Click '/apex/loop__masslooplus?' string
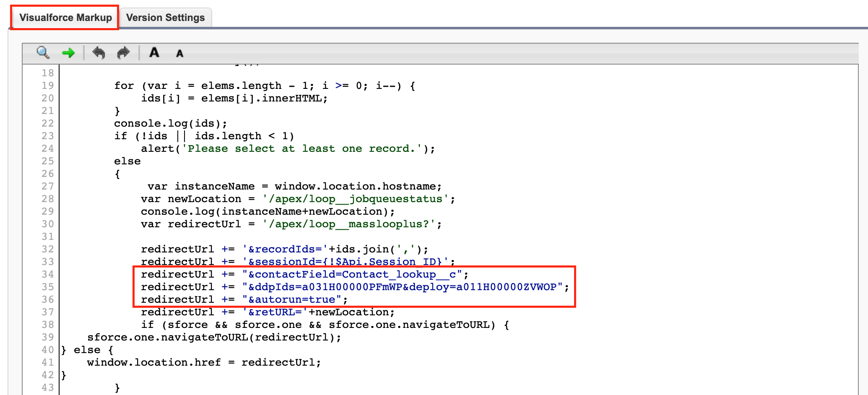This screenshot has height=395, width=868. pos(348,224)
